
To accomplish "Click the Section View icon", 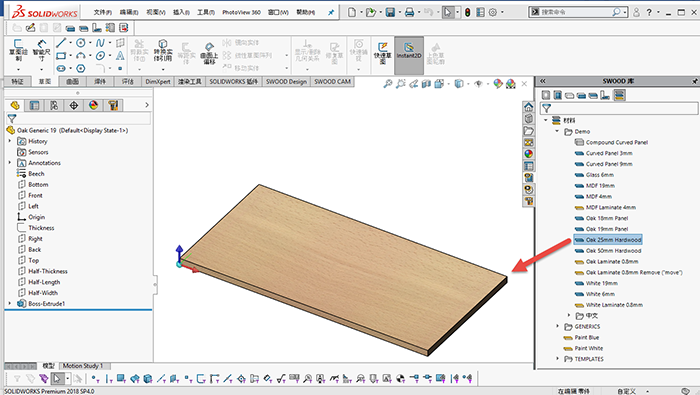I will [426, 83].
